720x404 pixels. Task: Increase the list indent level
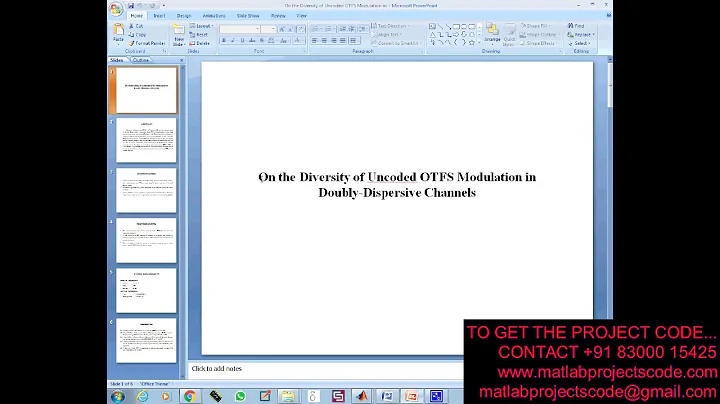[352, 28]
